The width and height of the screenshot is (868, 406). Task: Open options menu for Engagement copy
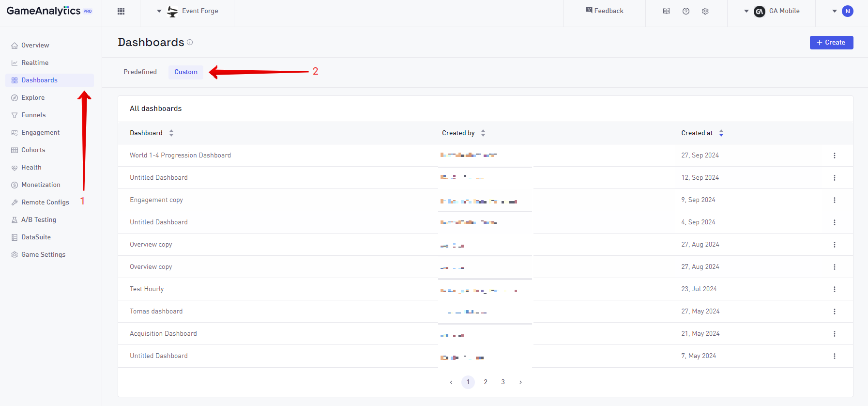click(834, 200)
